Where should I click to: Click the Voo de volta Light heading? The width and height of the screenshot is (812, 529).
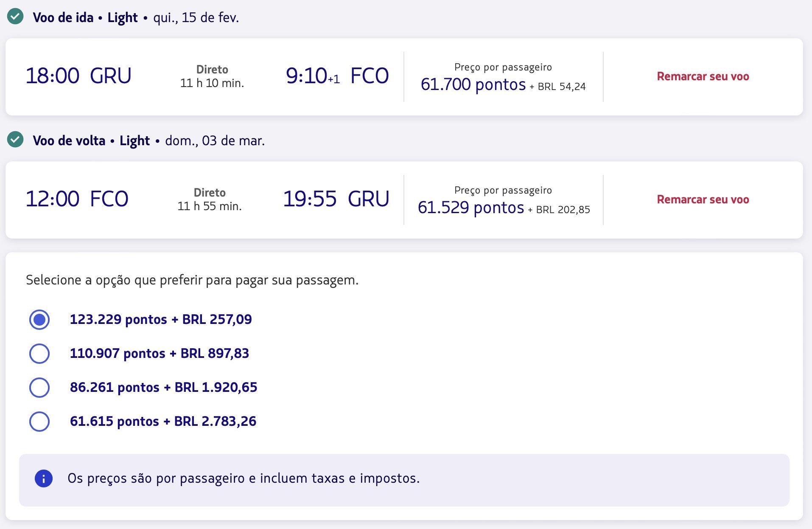pos(91,141)
